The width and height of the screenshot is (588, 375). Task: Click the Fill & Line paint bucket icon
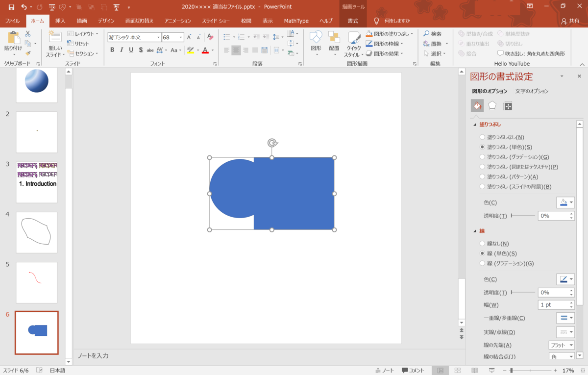477,106
